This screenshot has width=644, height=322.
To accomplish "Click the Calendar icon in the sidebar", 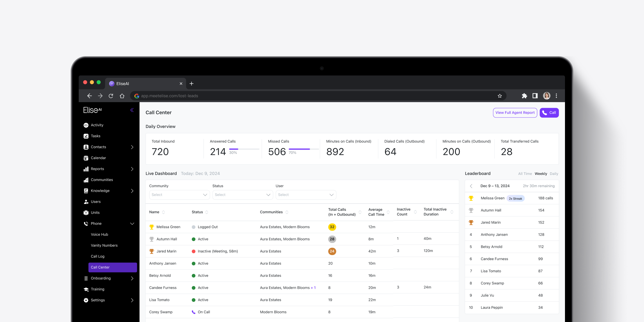I will [x=86, y=158].
